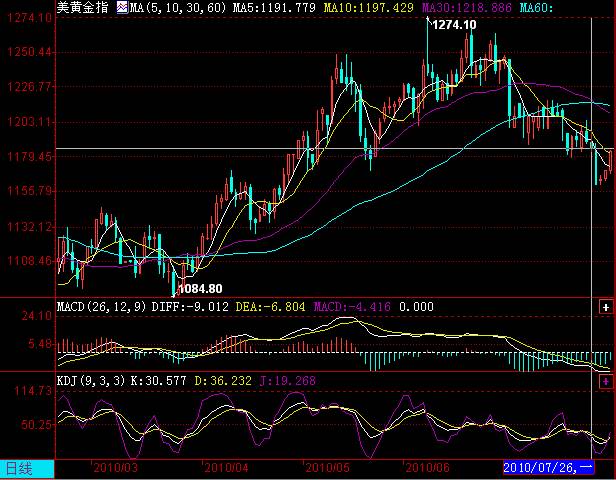Click the KDJ(9,3,3) parameter label
Screen dimensions: 616x480
pos(91,381)
